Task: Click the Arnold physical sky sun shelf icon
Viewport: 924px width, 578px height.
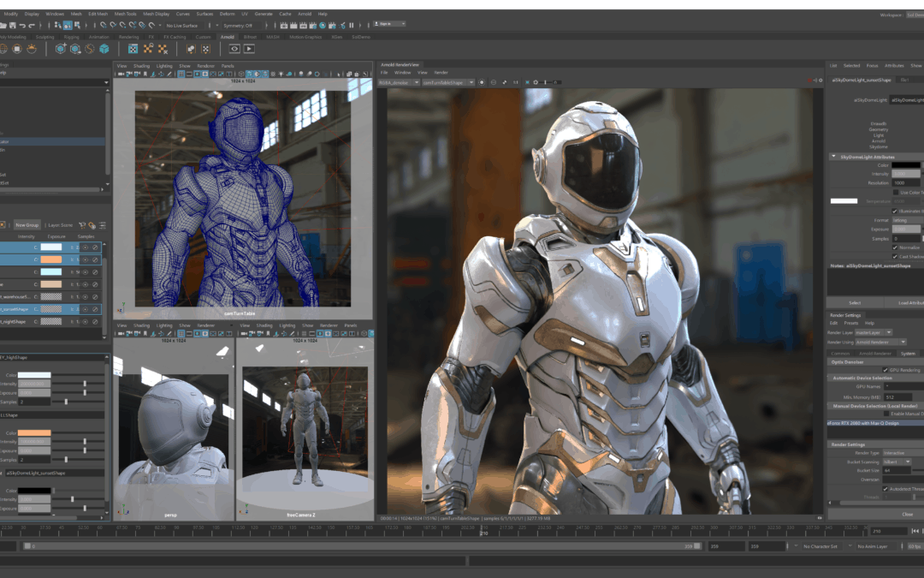Action: point(32,49)
